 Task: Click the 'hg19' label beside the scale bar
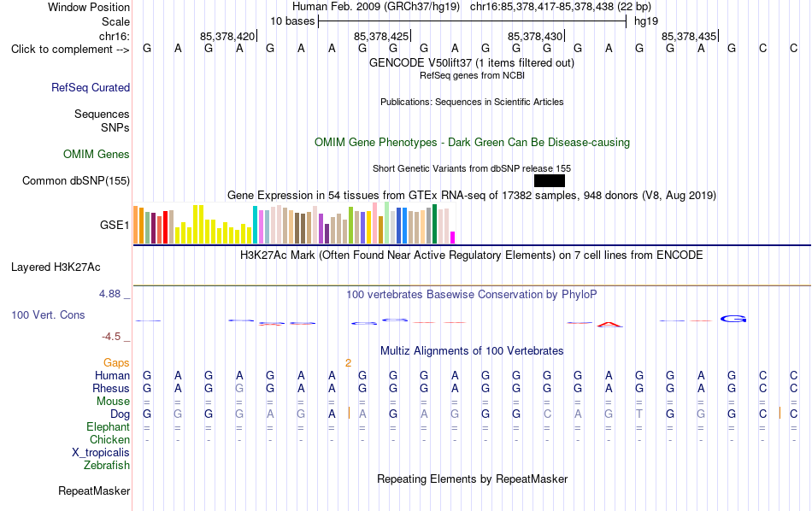coord(646,21)
